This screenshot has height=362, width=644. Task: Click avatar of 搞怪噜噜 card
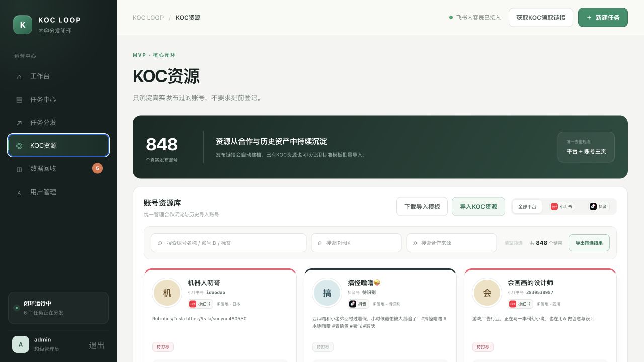(x=327, y=293)
